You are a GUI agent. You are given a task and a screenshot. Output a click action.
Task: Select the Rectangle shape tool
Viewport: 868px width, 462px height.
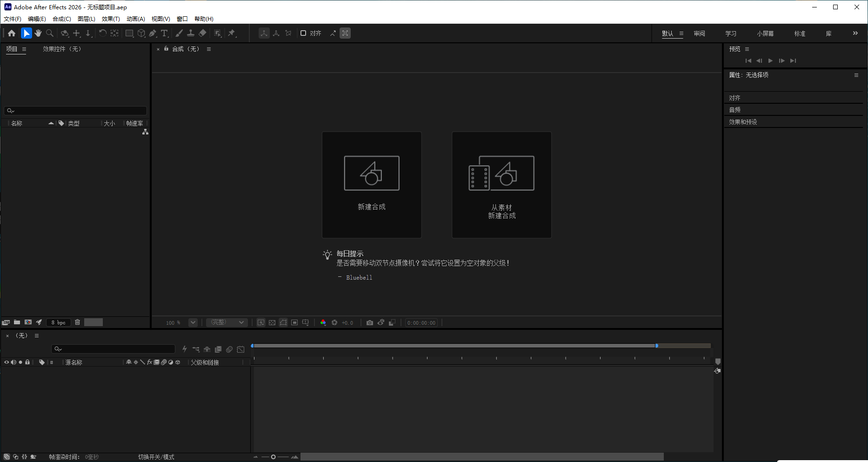point(129,33)
